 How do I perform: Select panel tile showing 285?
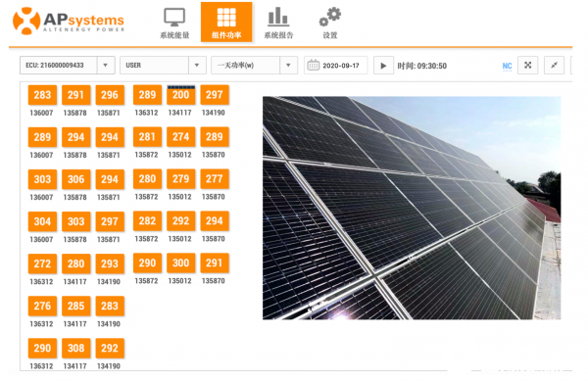[x=76, y=306]
